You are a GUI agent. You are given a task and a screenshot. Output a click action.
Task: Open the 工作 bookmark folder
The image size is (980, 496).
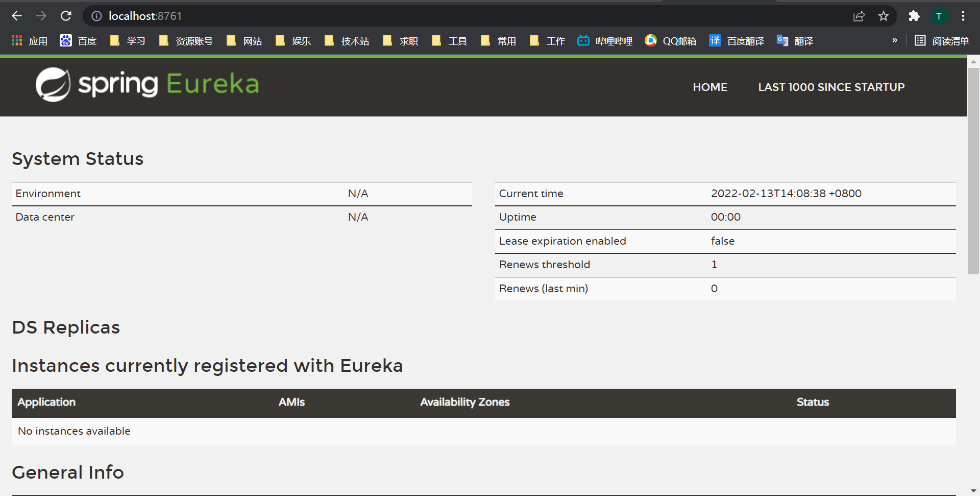(547, 41)
